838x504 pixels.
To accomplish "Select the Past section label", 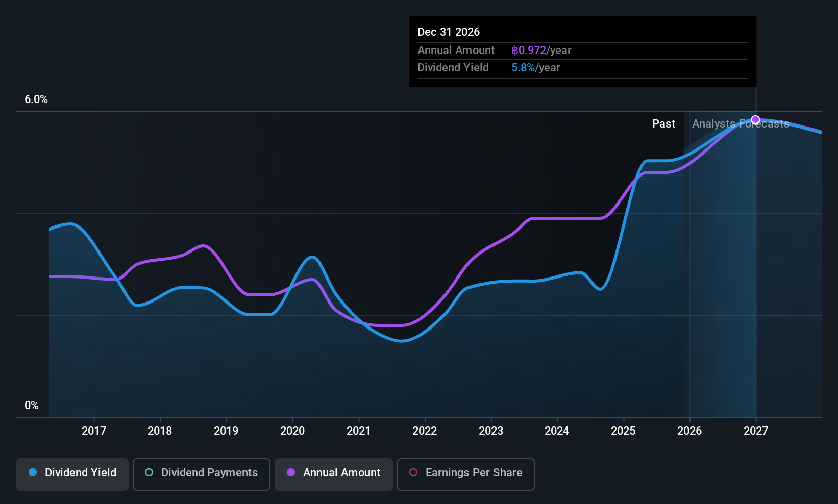I will point(663,123).
